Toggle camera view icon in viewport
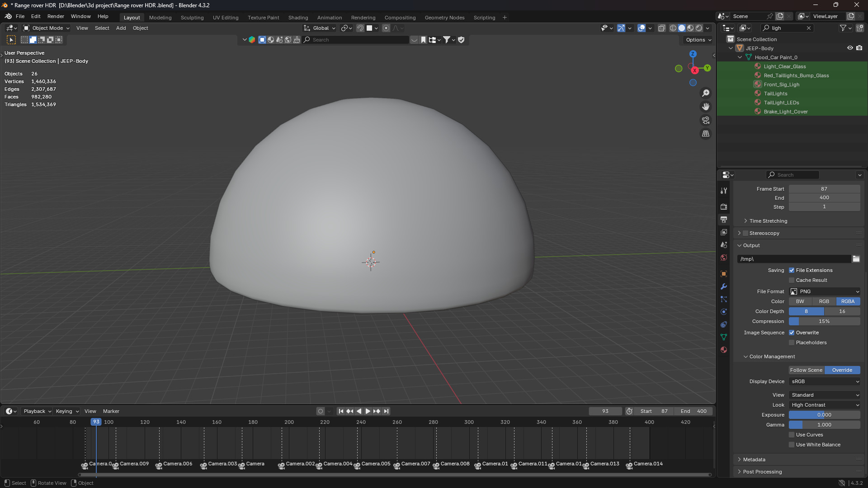Viewport: 868px width, 488px height. pyautogui.click(x=706, y=120)
